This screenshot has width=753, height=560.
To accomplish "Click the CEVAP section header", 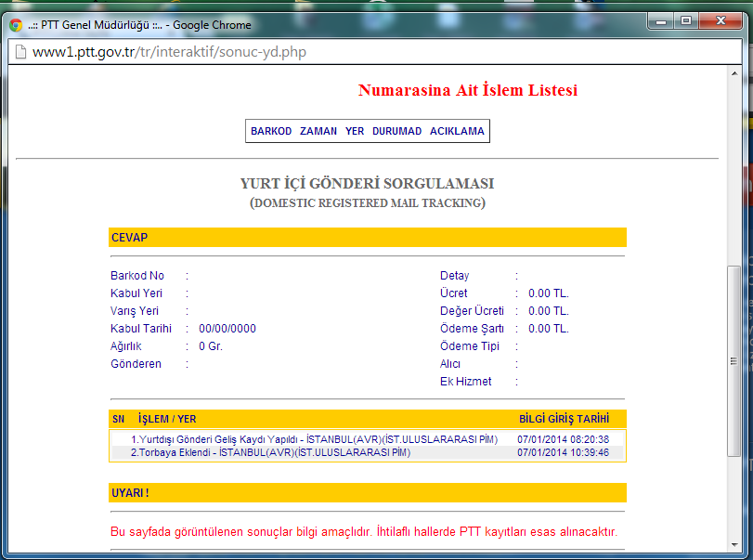I will pyautogui.click(x=368, y=237).
